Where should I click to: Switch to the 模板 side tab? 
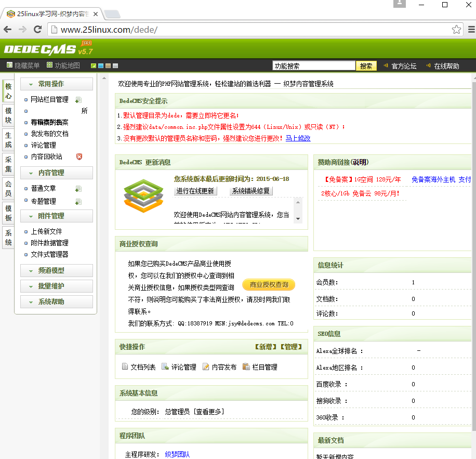click(8, 213)
